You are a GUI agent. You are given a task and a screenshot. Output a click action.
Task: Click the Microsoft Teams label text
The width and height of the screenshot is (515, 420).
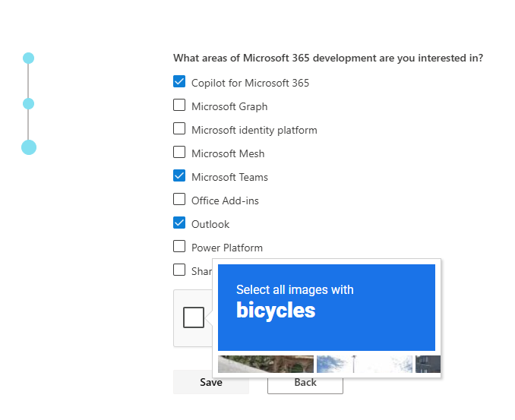coord(229,177)
